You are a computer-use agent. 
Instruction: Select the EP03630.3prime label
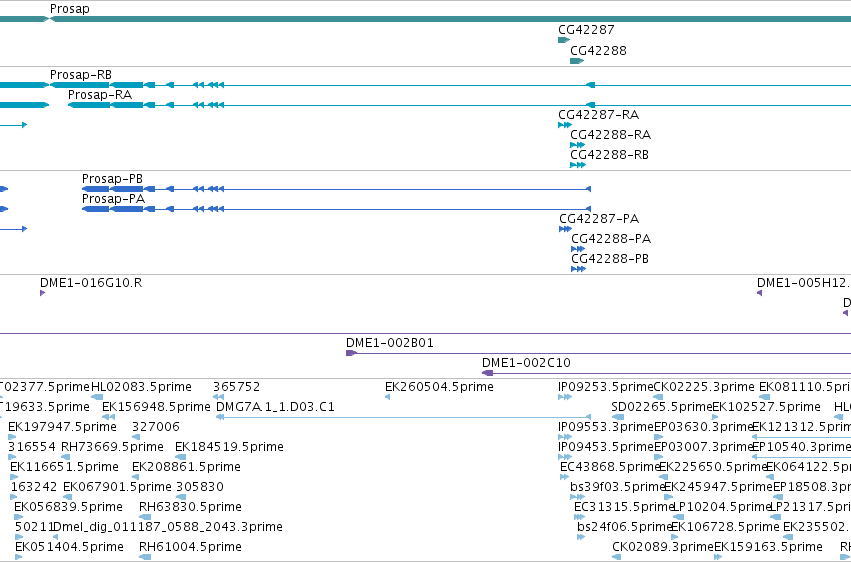[x=703, y=427]
